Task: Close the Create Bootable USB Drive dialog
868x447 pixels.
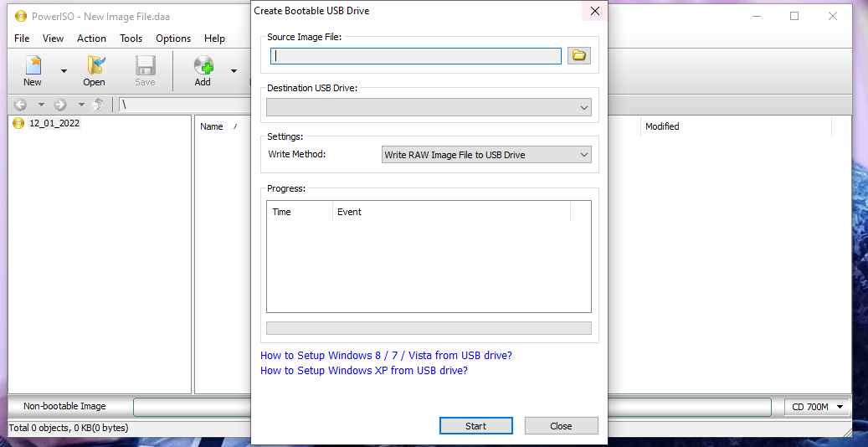Action: tap(594, 11)
